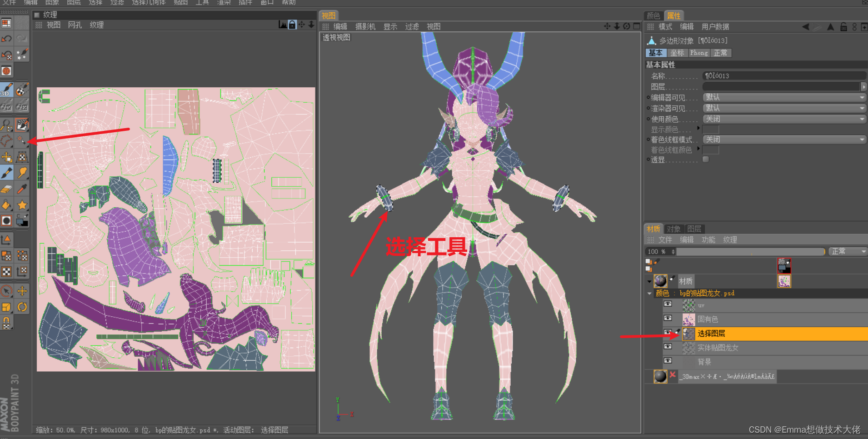Toggle the pencil icon beside the 材质 material
The width and height of the screenshot is (868, 439).
point(673,279)
